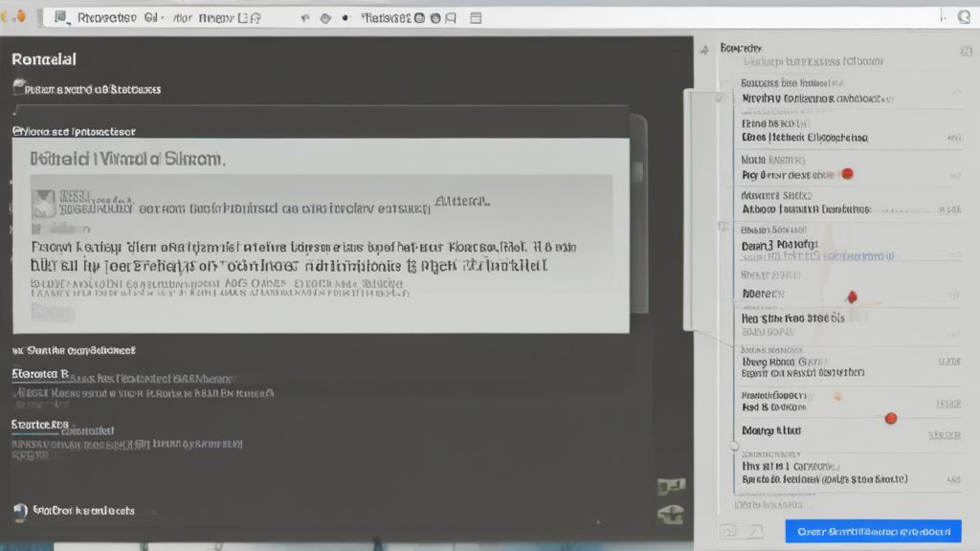Select the image thumbnail inside the white card
The width and height of the screenshot is (980, 551).
pyautogui.click(x=44, y=204)
